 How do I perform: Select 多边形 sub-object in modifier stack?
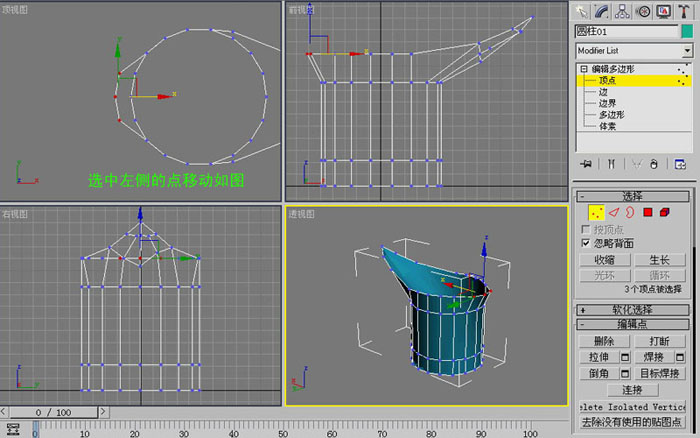(611, 115)
